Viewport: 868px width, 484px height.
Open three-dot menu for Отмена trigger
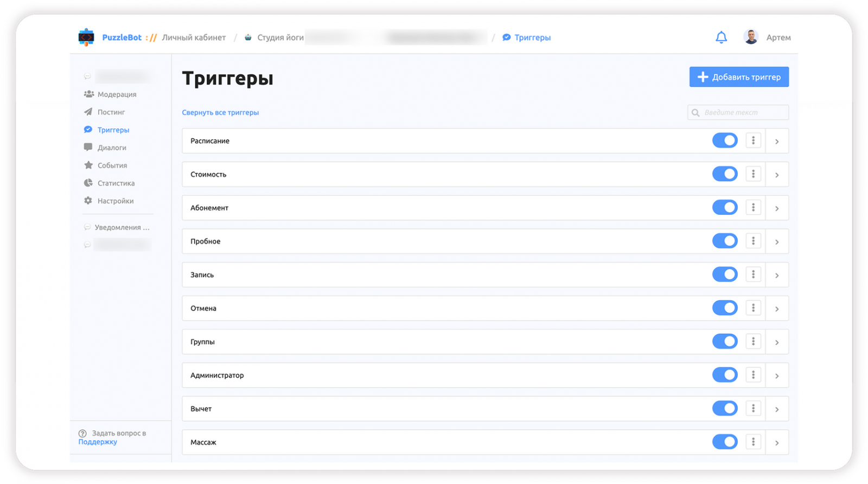pyautogui.click(x=753, y=308)
